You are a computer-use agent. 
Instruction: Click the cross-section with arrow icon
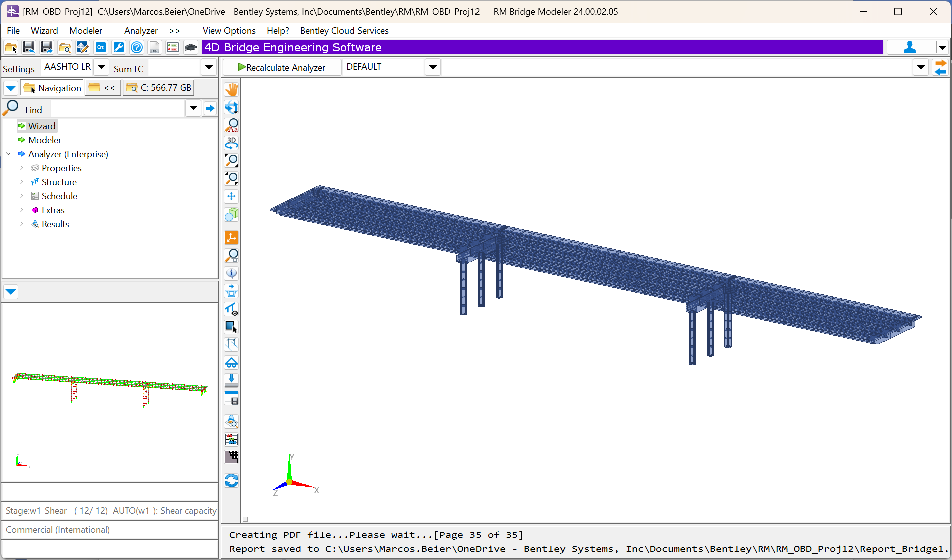click(x=231, y=291)
